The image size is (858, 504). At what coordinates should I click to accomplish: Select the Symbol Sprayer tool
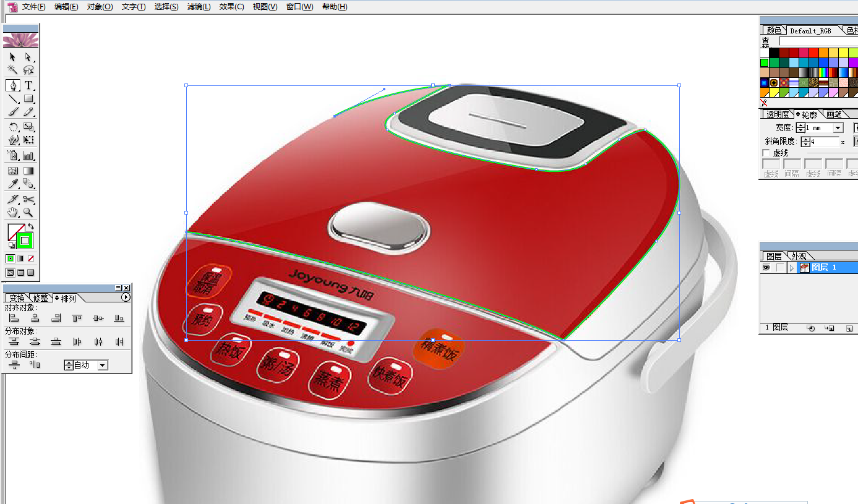coord(12,155)
